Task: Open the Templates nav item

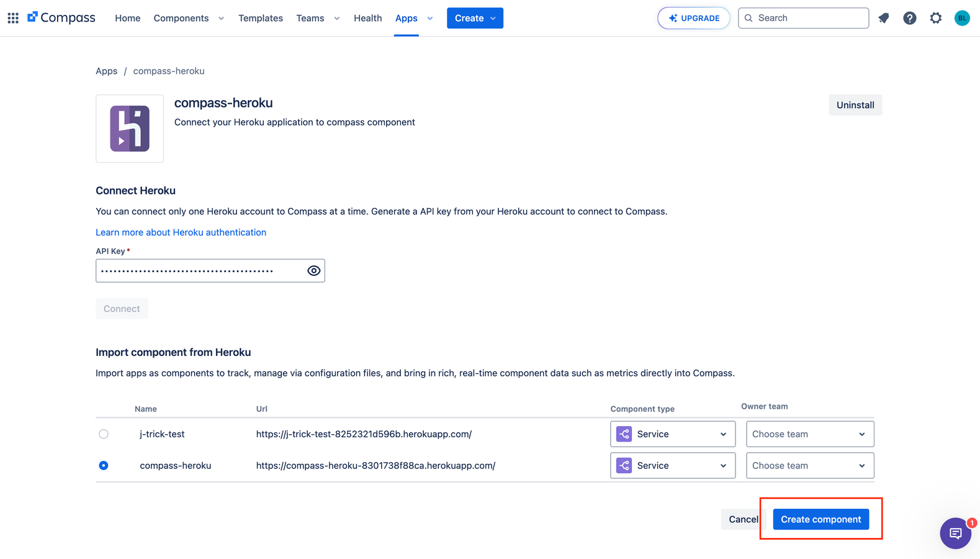Action: pyautogui.click(x=261, y=18)
